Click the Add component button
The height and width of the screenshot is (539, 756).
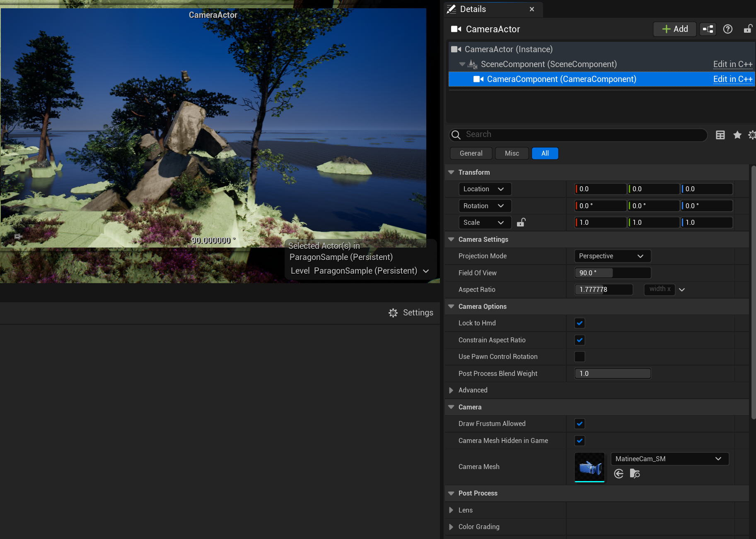(x=675, y=29)
